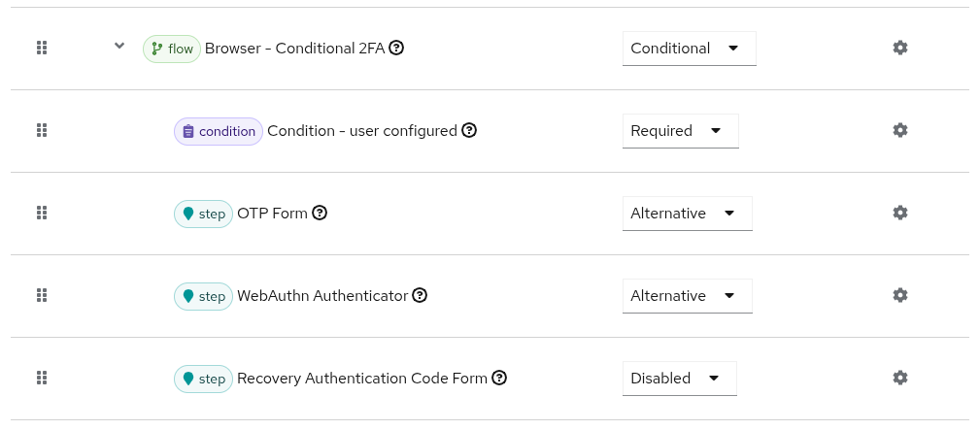Image resolution: width=980 pixels, height=430 pixels.
Task: Open WebAuthn Authenticator settings gear
Action: (900, 295)
